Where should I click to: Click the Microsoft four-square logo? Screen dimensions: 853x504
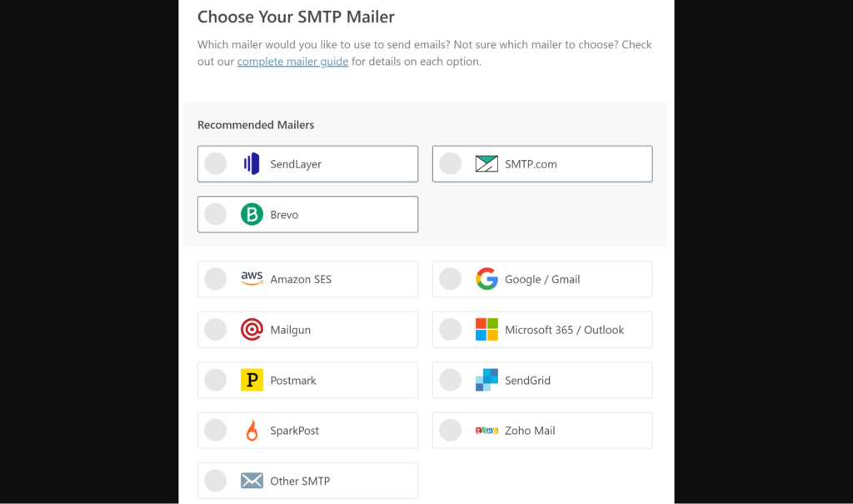486,329
